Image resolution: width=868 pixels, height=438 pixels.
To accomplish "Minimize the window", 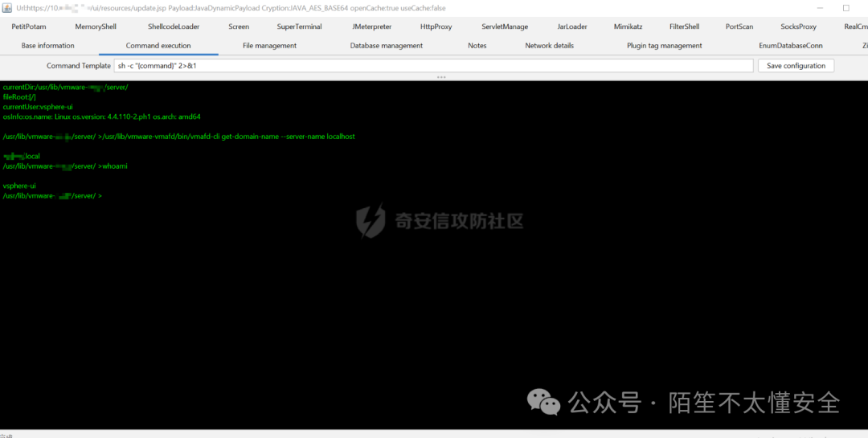I will tap(821, 8).
